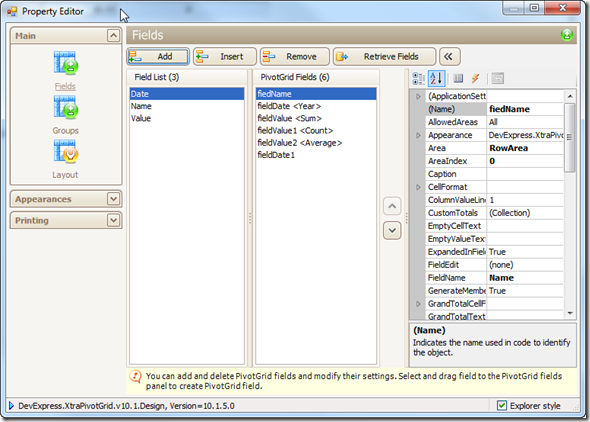Click the Field List (3) header
Viewport: 590px width, 422px height.
(187, 77)
